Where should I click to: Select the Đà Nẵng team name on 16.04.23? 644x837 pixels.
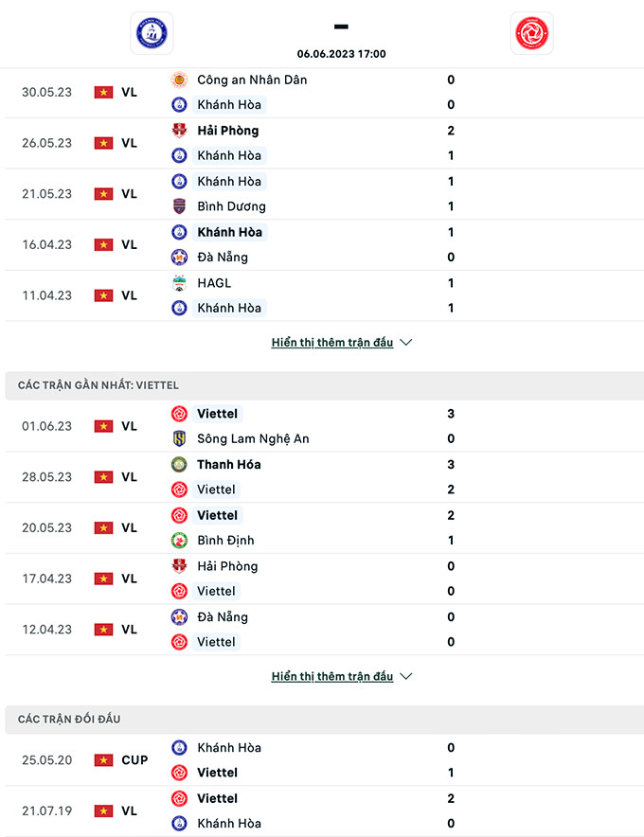[x=223, y=258]
